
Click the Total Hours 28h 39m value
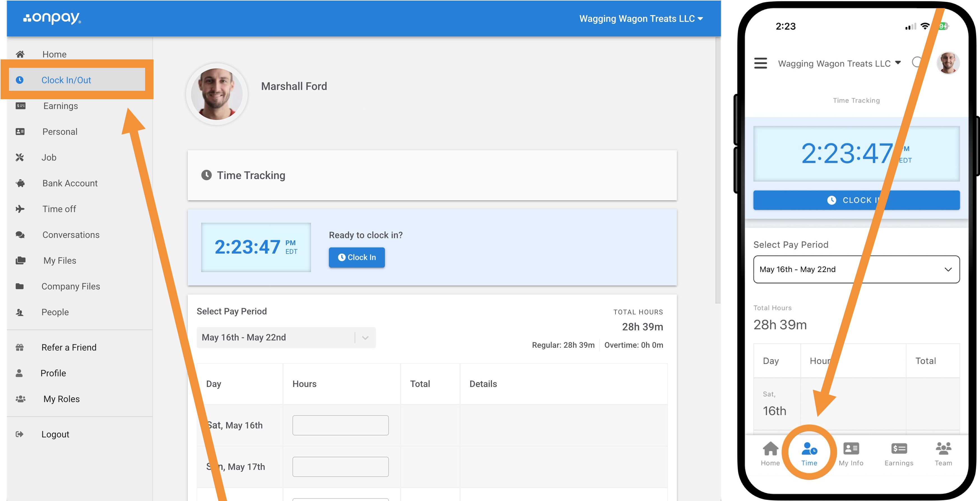click(x=643, y=327)
